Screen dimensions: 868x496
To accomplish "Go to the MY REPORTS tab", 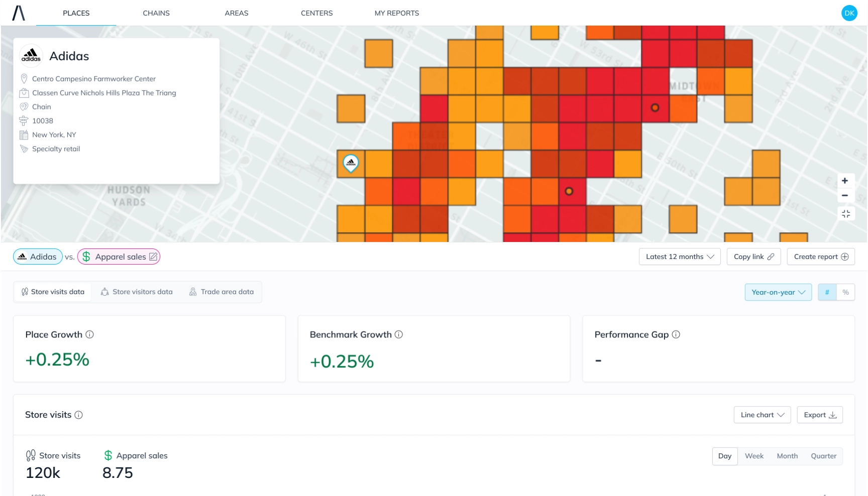I will point(397,13).
